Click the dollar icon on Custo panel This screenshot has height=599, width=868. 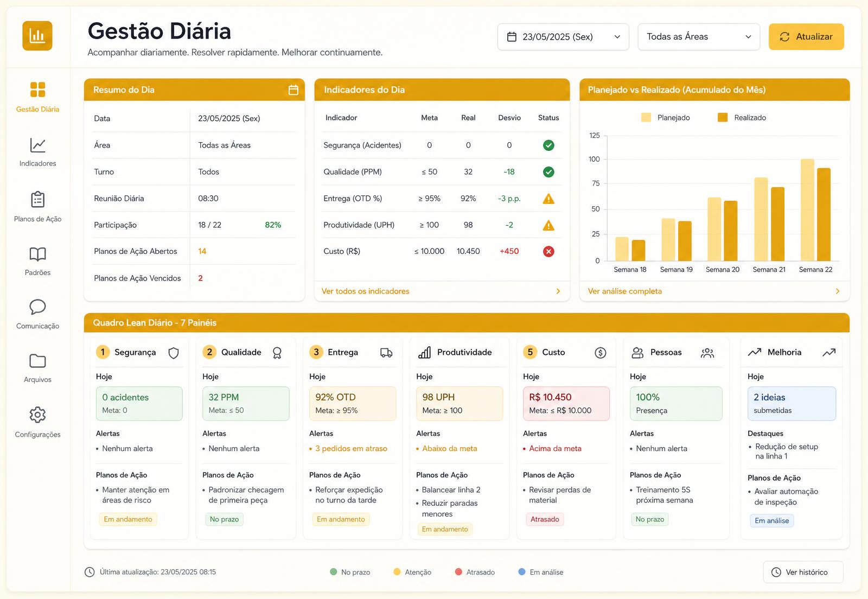coord(600,353)
